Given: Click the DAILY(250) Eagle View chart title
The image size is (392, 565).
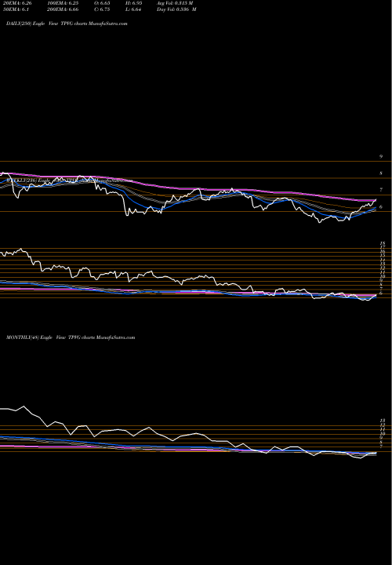Looking at the screenshot, I should click(67, 24).
